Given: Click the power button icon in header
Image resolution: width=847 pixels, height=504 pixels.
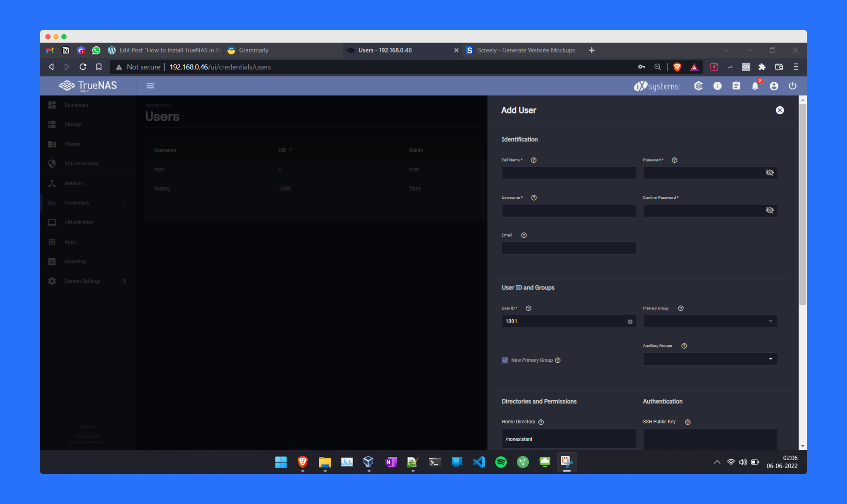Looking at the screenshot, I should tap(792, 86).
